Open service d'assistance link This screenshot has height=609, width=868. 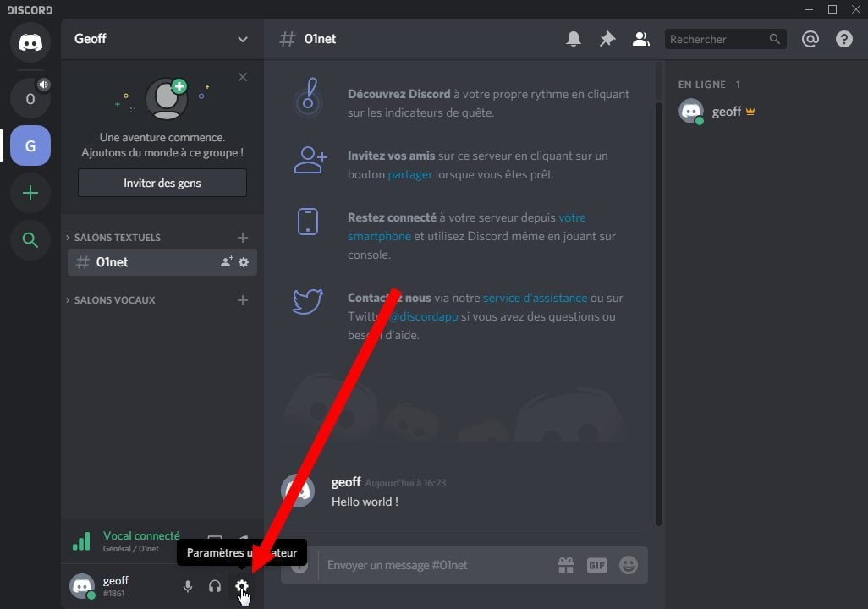coord(535,298)
